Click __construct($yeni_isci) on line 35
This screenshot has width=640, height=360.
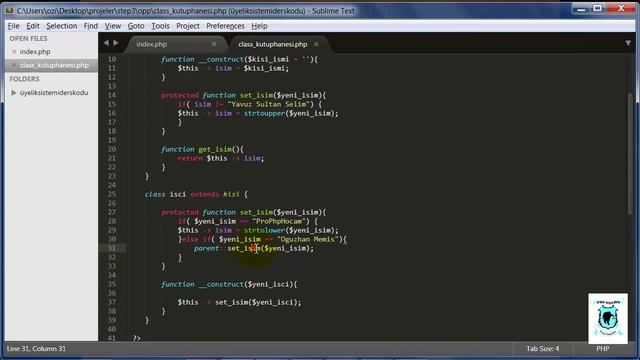pyautogui.click(x=246, y=284)
